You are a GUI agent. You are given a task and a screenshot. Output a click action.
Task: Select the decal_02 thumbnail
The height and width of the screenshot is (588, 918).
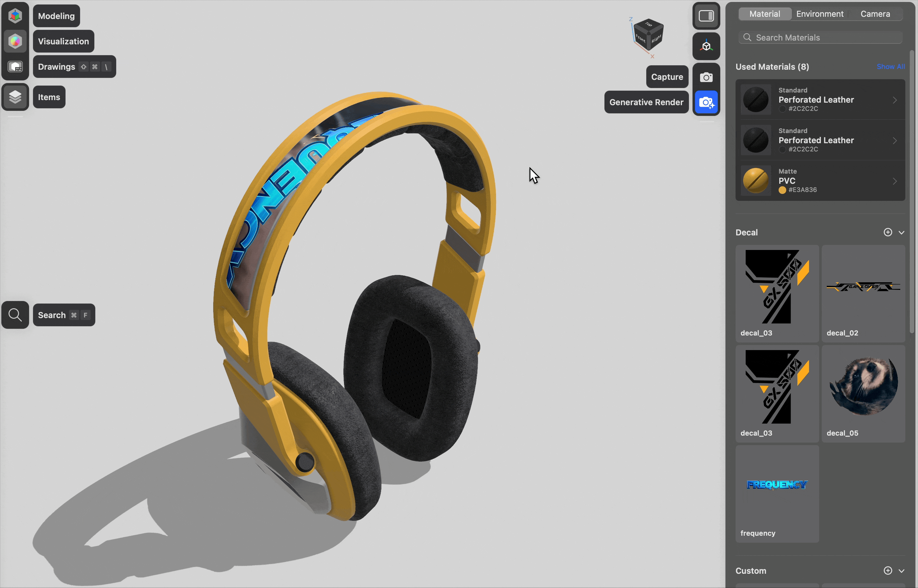pyautogui.click(x=863, y=293)
